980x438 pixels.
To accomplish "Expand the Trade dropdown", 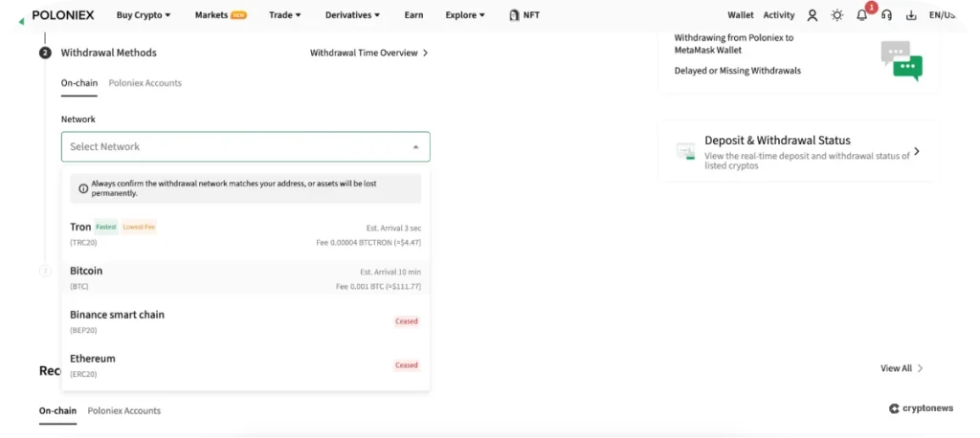I will pyautogui.click(x=285, y=15).
